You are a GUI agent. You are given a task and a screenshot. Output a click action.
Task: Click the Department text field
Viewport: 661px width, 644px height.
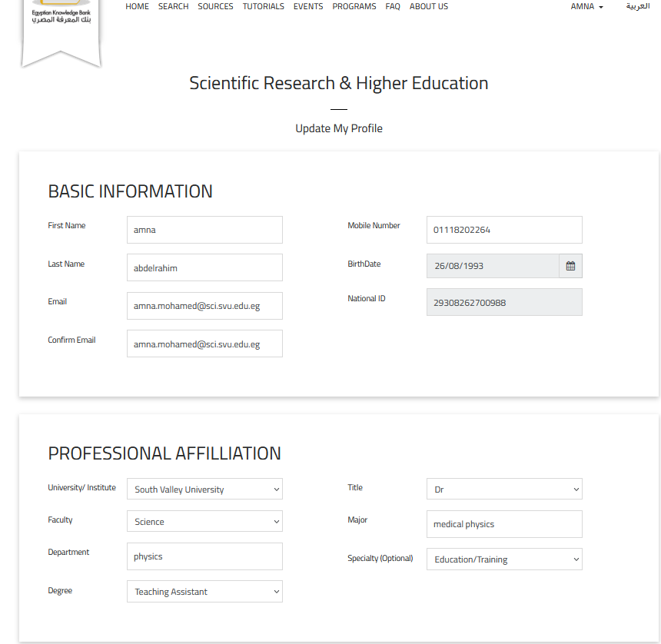click(x=204, y=556)
